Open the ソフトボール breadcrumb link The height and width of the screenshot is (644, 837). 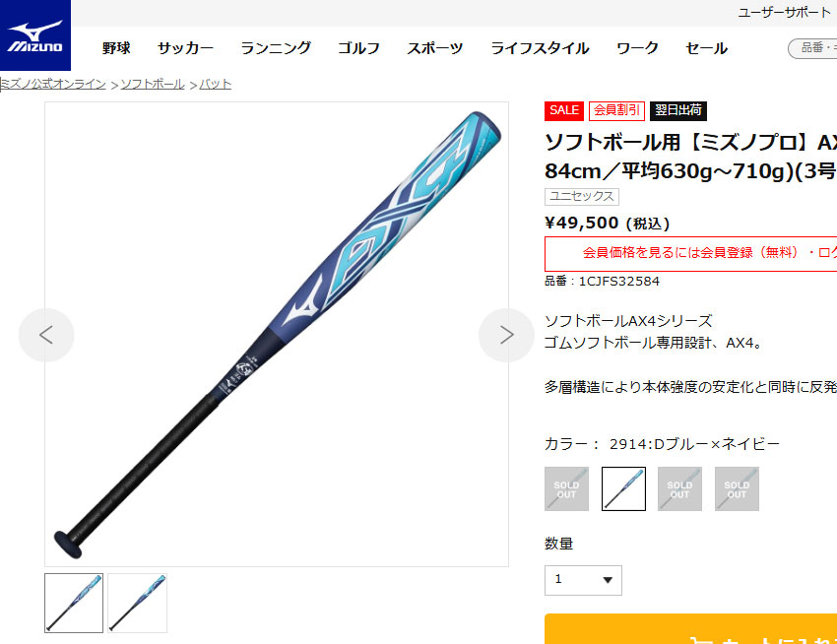point(152,85)
